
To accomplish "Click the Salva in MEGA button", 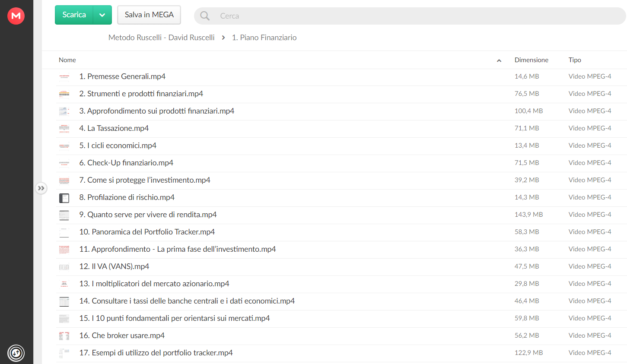I will [x=149, y=15].
